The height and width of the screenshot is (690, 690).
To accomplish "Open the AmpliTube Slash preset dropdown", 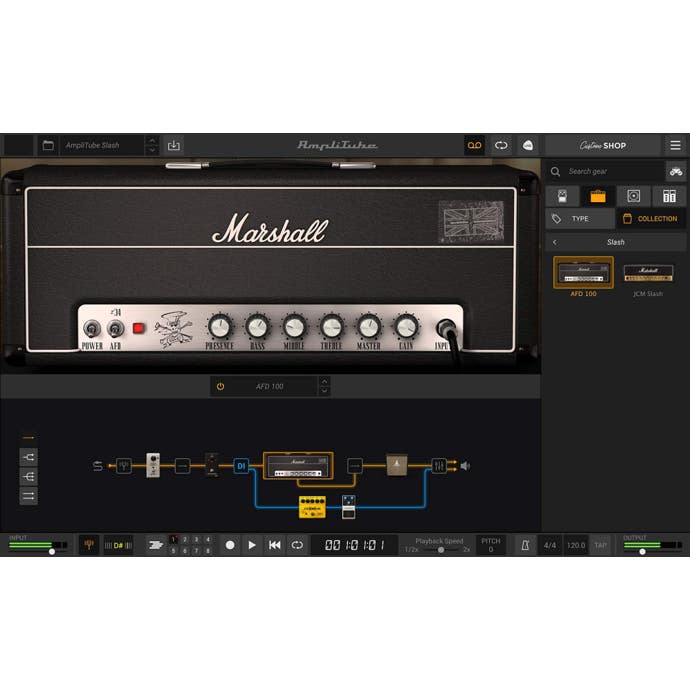I will pos(102,145).
